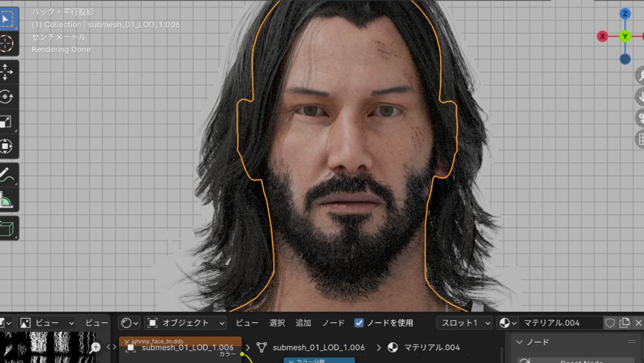
Task: Click the 'センチメートル' unit text
Action: (59, 37)
